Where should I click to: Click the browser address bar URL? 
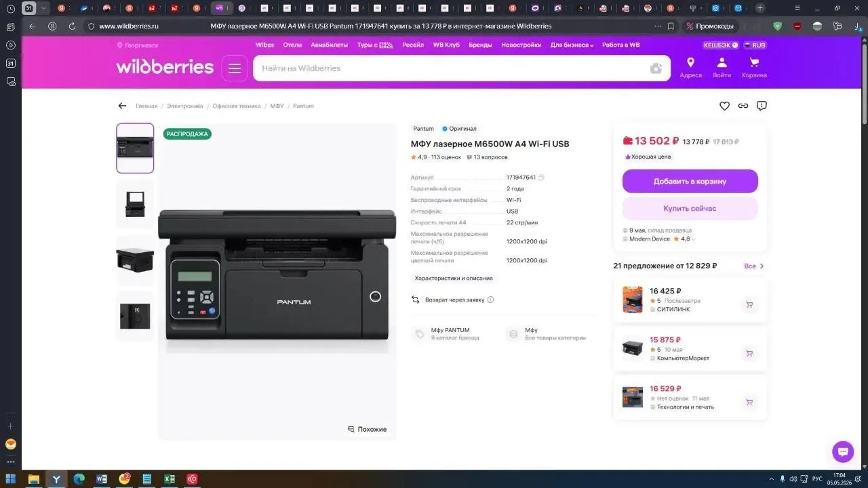pos(129,26)
